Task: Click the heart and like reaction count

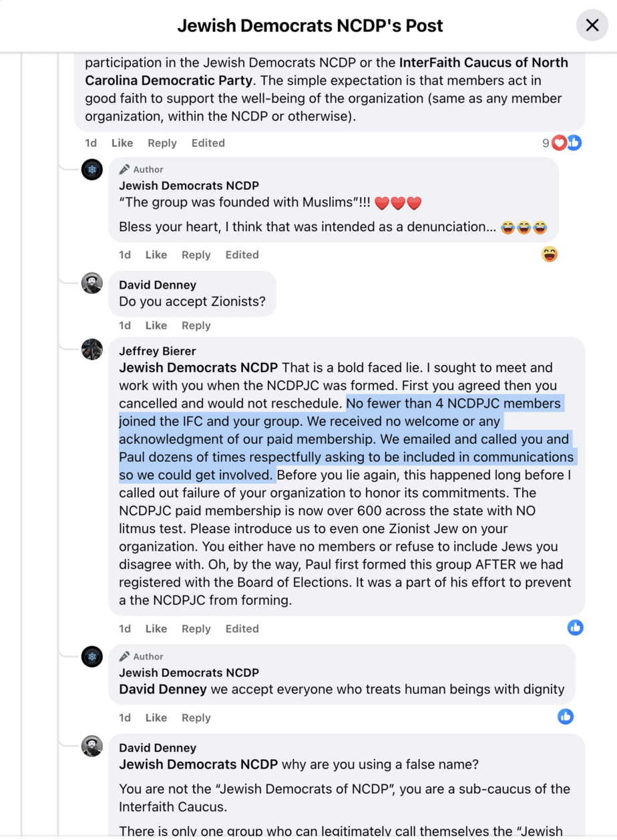Action: tap(562, 142)
